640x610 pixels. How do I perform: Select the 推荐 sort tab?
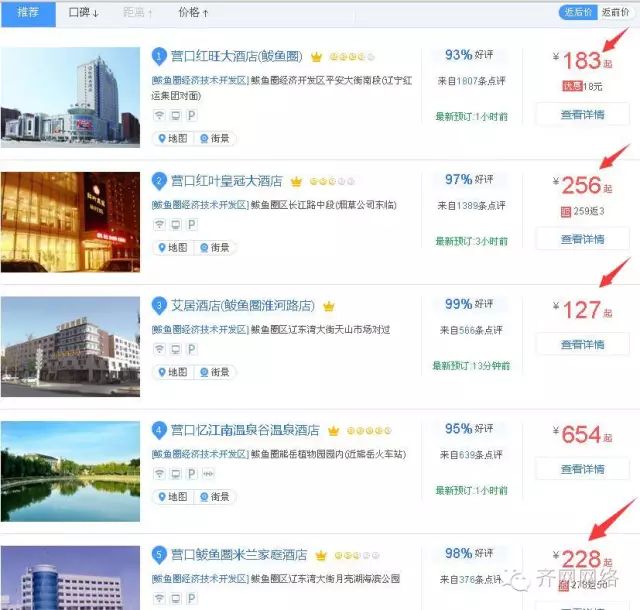click(x=28, y=13)
